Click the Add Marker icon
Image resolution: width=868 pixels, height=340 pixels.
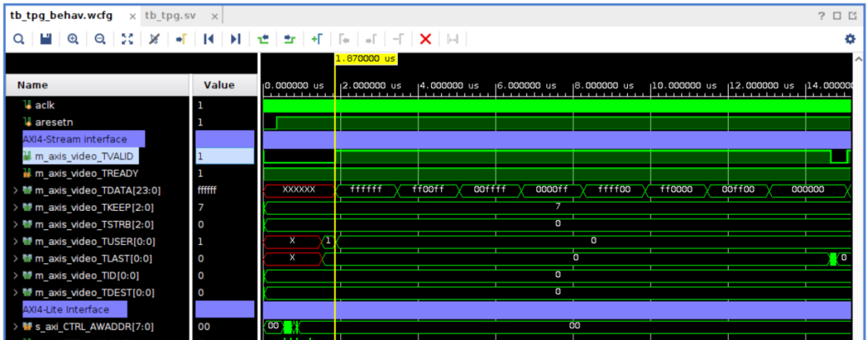point(316,39)
